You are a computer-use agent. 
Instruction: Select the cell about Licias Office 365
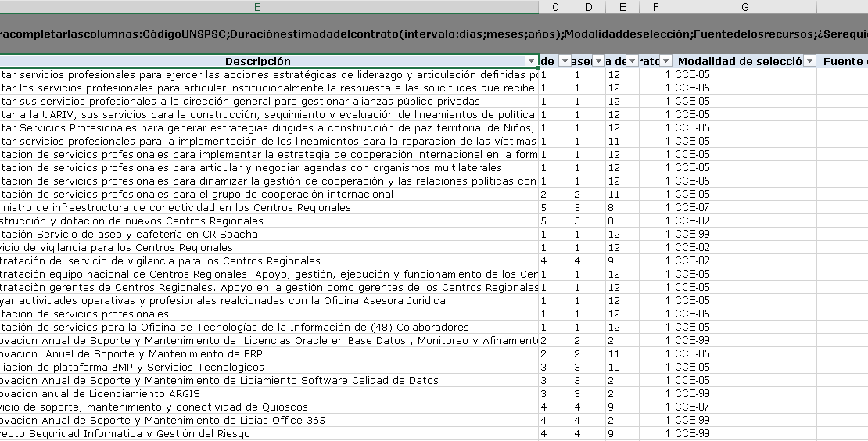(269, 420)
